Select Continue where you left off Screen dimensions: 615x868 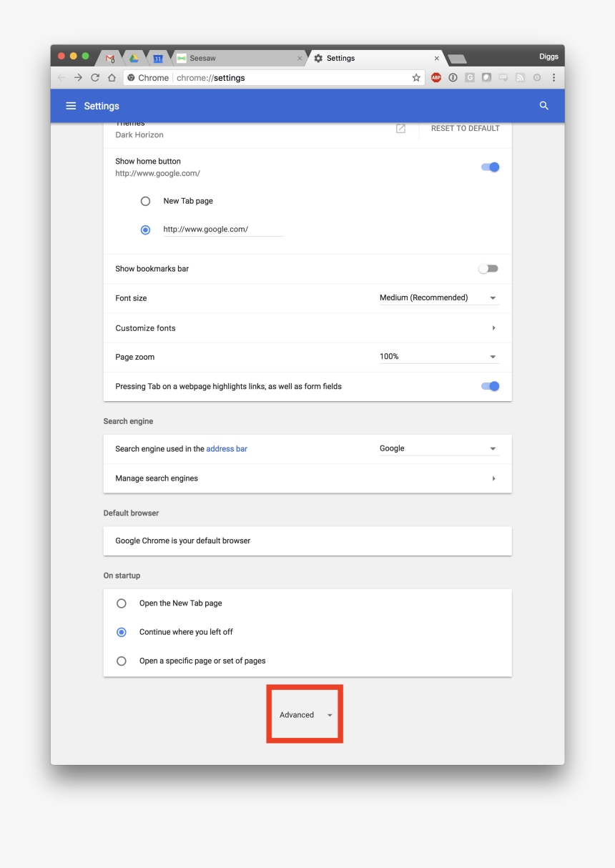[122, 632]
